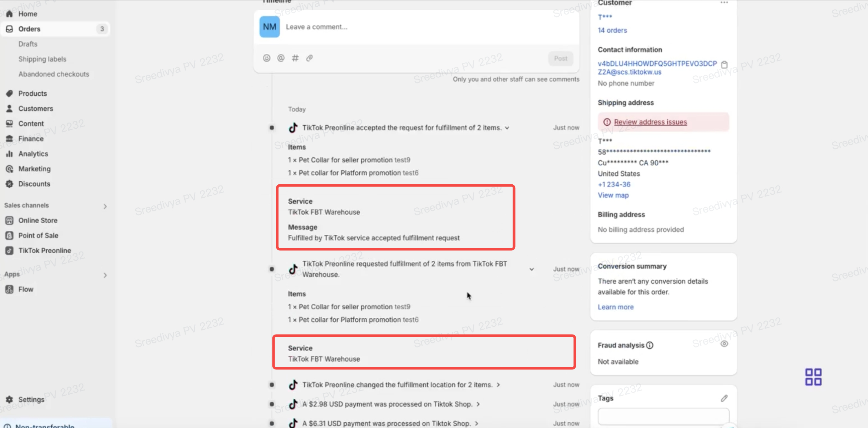The image size is (868, 428).
Task: Expand the changed fulfillment location event
Action: (498, 385)
